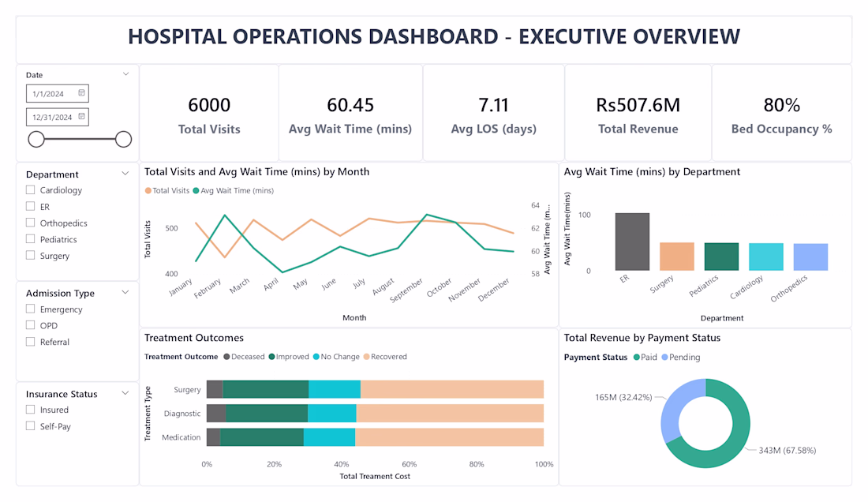Click the dashboard title header
868x502 pixels.
point(434,36)
